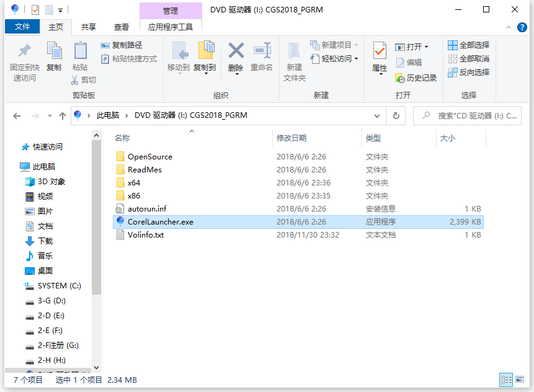Click This PC in address breadcrumb
This screenshot has height=392, width=534.
[108, 115]
